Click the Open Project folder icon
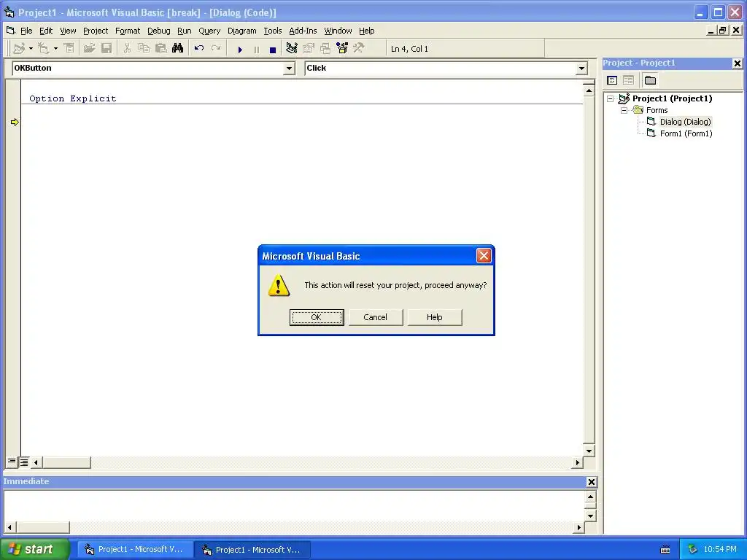 click(89, 49)
